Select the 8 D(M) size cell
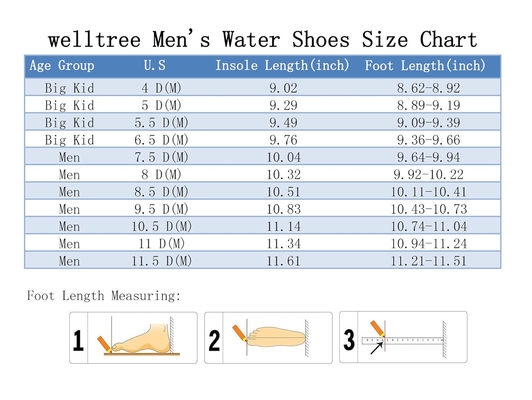 pos(161,174)
